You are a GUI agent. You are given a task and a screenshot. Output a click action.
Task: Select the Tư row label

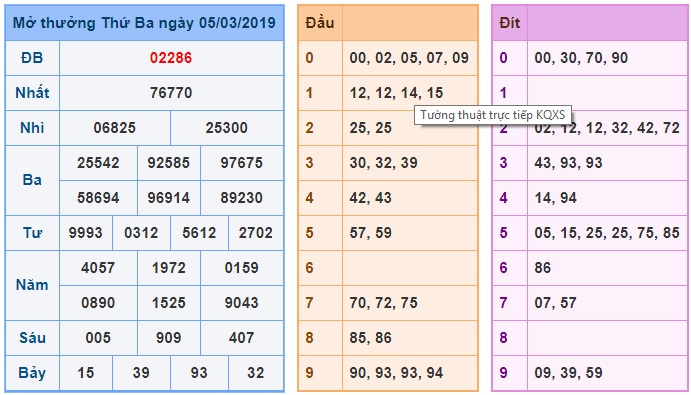tap(32, 233)
